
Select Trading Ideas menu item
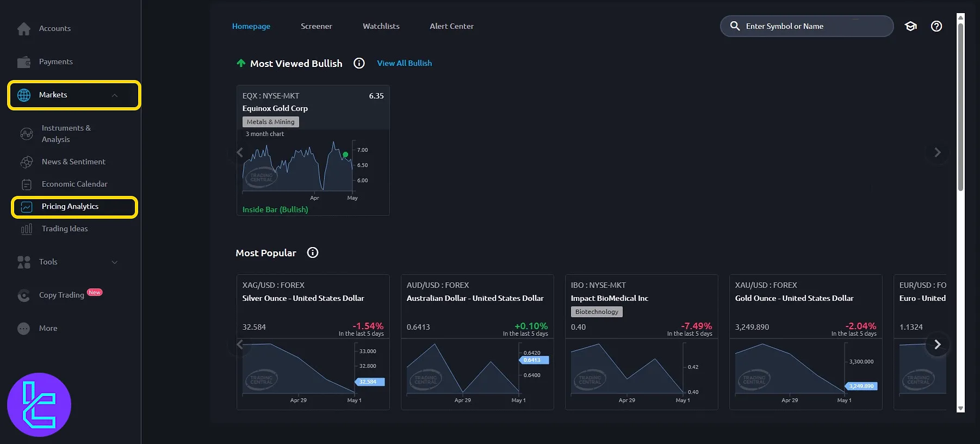[65, 229]
